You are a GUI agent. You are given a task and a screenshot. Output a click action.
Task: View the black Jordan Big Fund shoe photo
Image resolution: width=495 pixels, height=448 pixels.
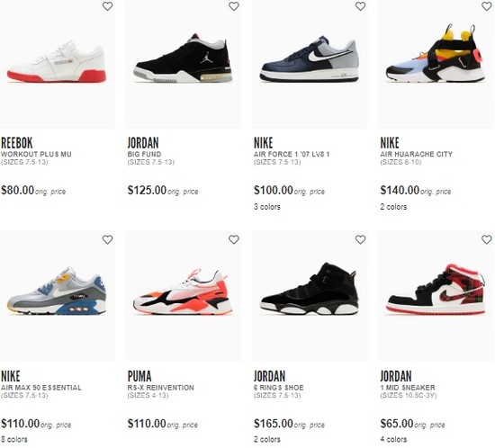pos(183,58)
